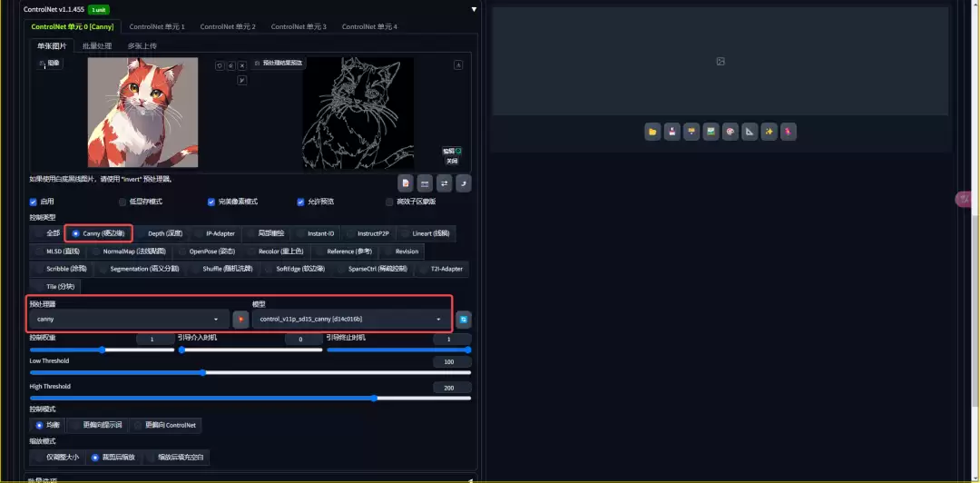Select IP-Adapter control type

point(215,233)
